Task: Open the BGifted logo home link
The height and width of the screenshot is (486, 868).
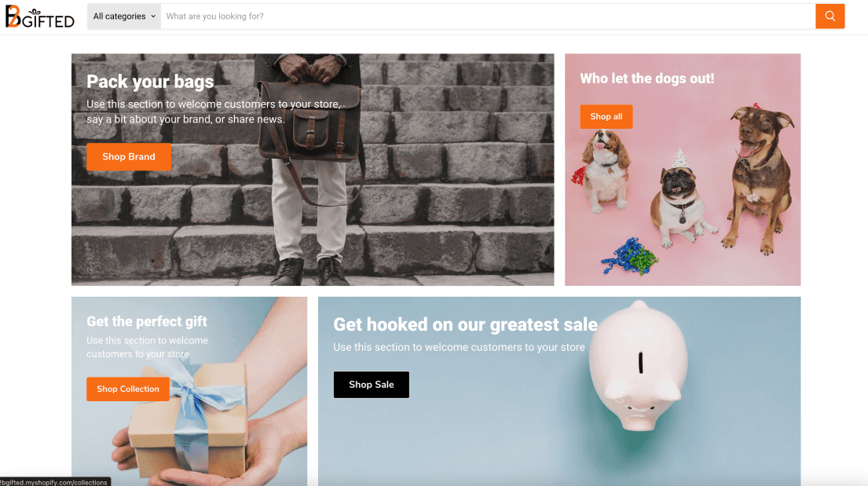Action: (40, 16)
